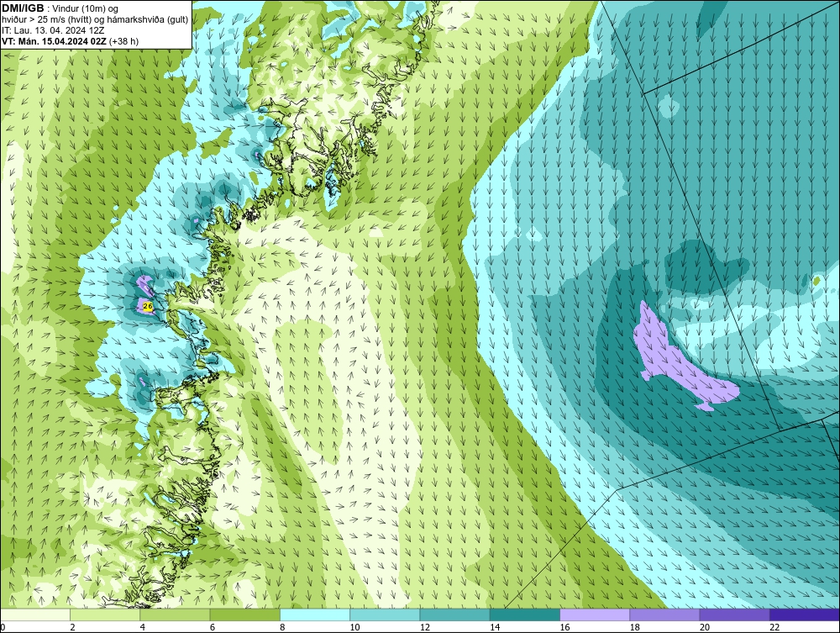840x633 pixels.
Task: Click the 'VT: Mán. 15.04.2024 02Z' line
Action: (x=71, y=40)
